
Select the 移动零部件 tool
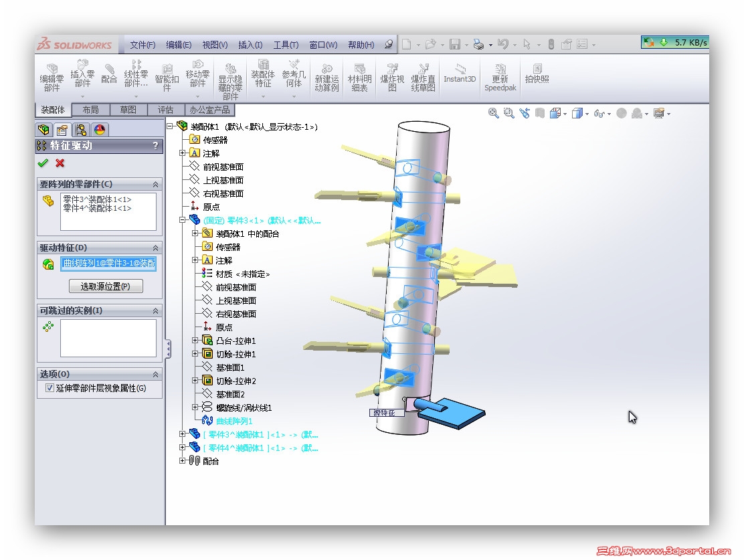(x=197, y=74)
